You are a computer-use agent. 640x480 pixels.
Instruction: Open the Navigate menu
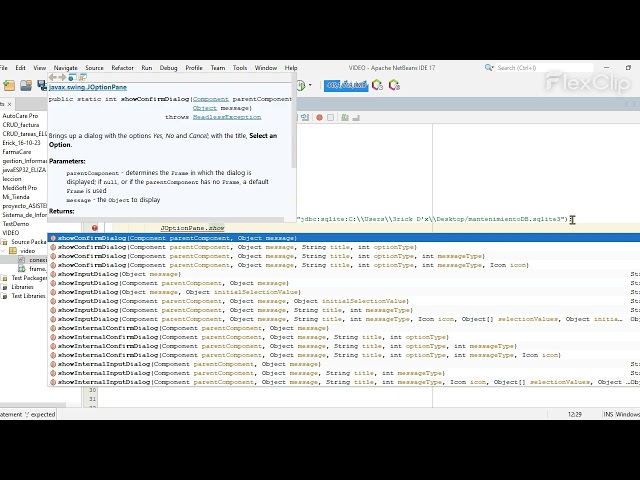[x=65, y=68]
